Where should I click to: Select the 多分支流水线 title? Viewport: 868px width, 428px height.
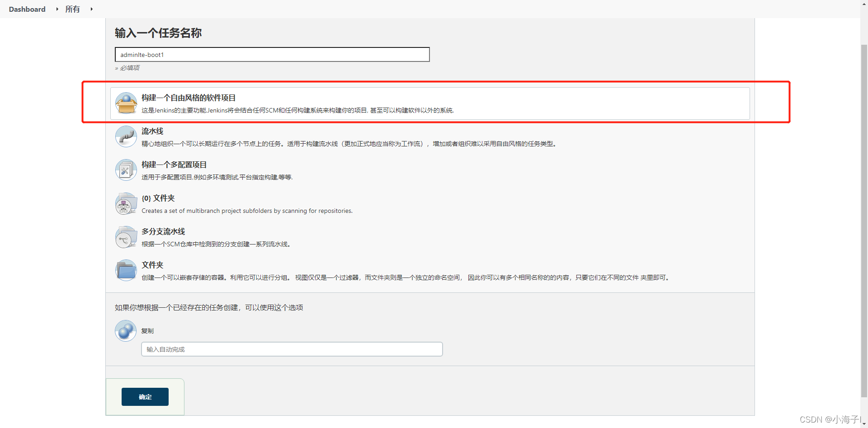click(163, 231)
